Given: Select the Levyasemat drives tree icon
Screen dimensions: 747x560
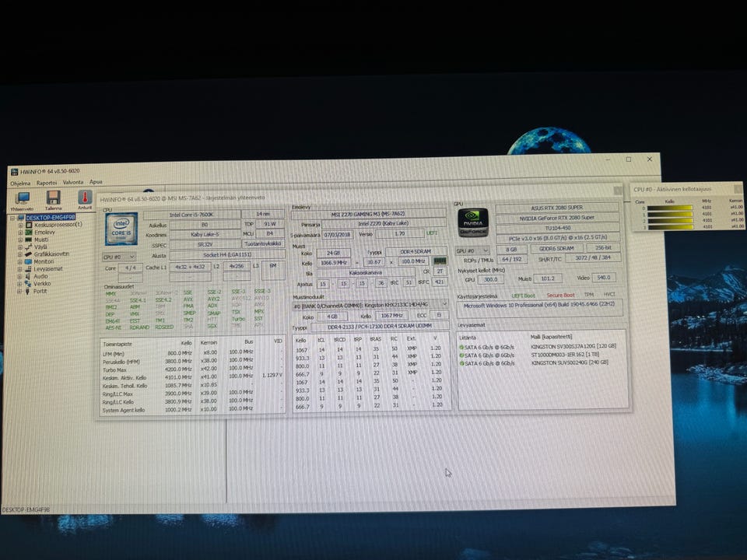Looking at the screenshot, I should pyautogui.click(x=29, y=269).
